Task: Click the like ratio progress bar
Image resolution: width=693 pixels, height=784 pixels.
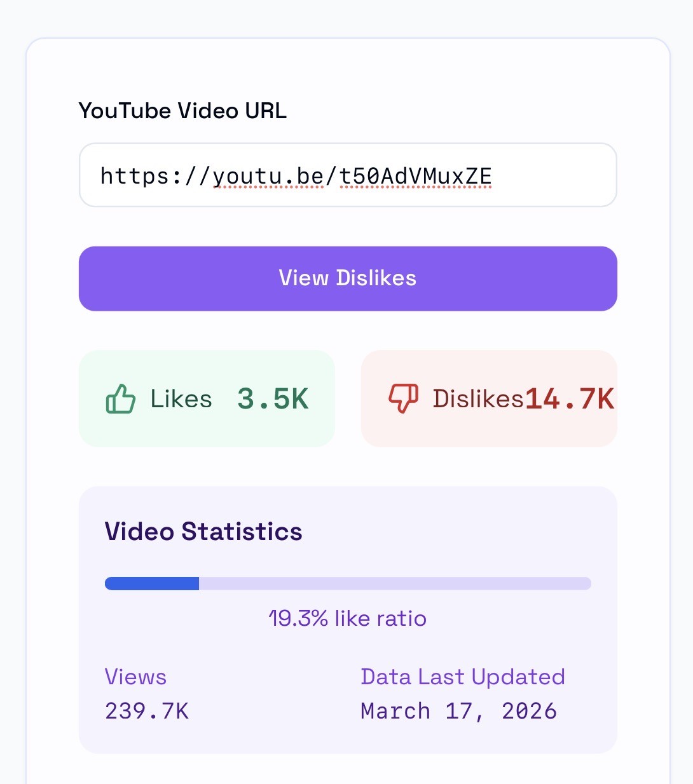Action: [348, 583]
